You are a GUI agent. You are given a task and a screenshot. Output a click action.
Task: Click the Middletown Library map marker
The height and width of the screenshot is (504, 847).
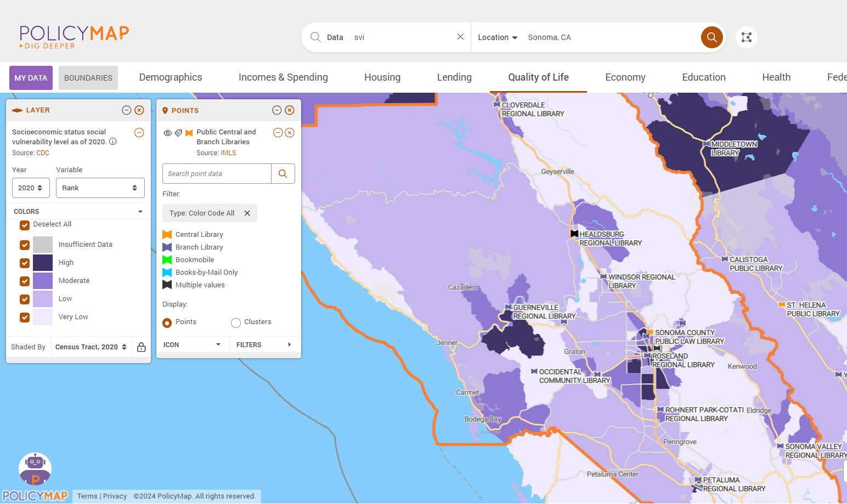[x=707, y=144]
